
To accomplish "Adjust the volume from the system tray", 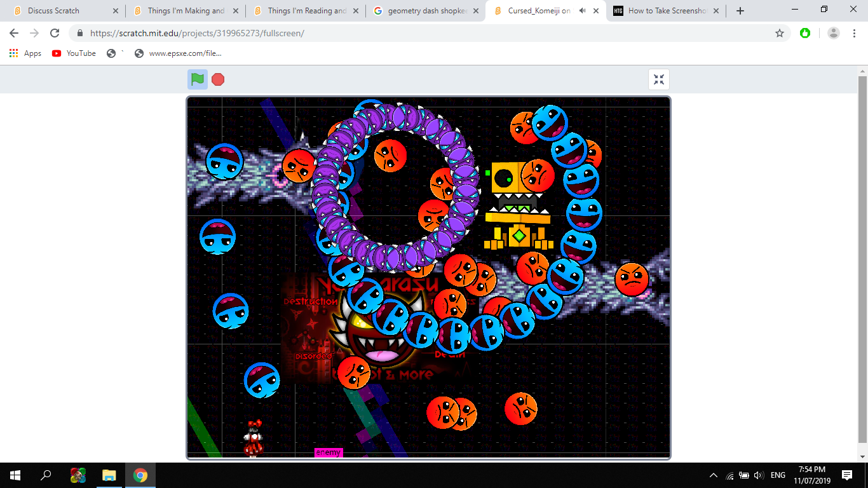I will point(759,475).
